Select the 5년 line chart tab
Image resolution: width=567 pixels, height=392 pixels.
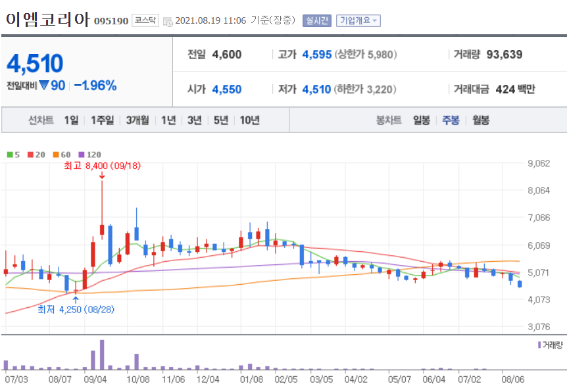221,120
